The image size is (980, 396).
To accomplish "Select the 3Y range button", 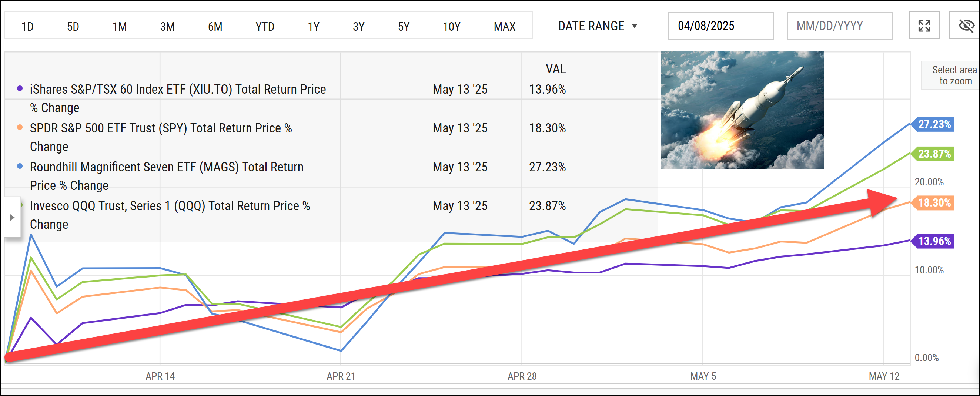I will coord(359,26).
